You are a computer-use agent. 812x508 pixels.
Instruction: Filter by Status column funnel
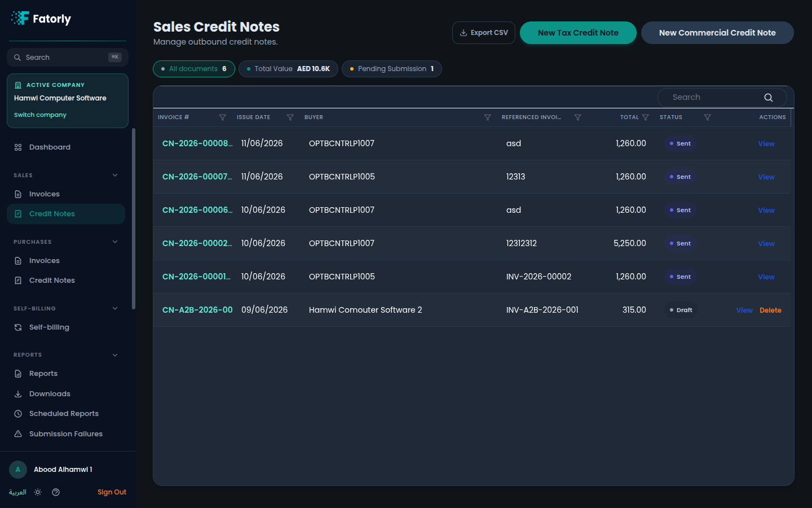[708, 117]
